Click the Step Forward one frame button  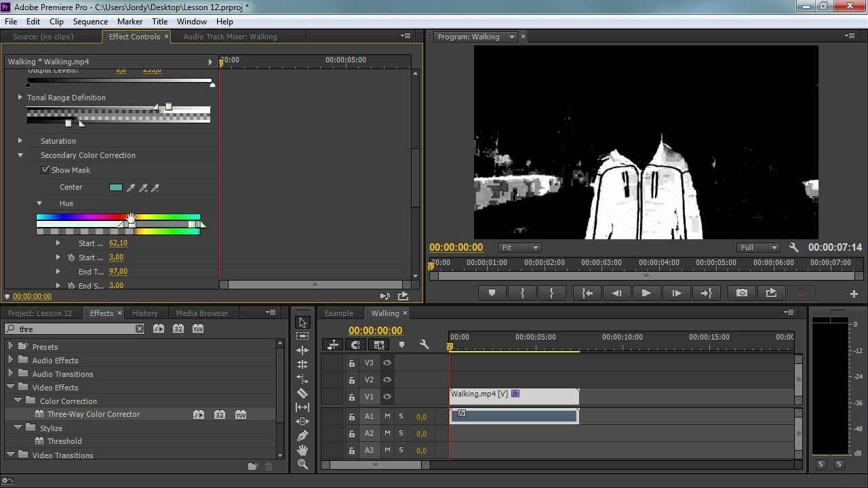pos(676,293)
